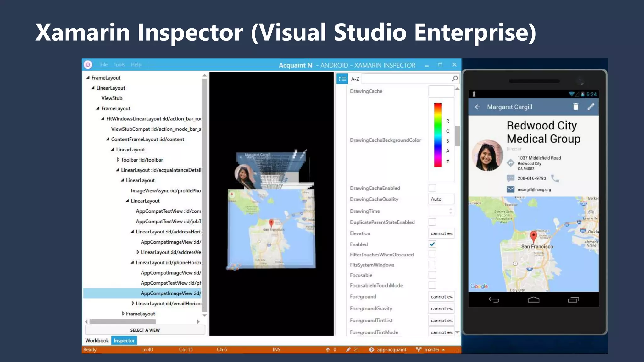Click the app-acquaint repository name
The width and height of the screenshot is (644, 362).
pyautogui.click(x=391, y=350)
